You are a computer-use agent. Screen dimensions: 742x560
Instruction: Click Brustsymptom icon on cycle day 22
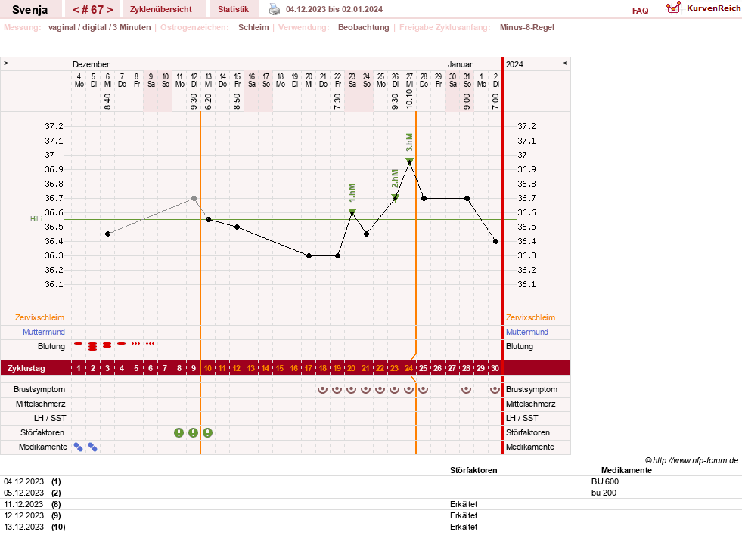[380, 389]
